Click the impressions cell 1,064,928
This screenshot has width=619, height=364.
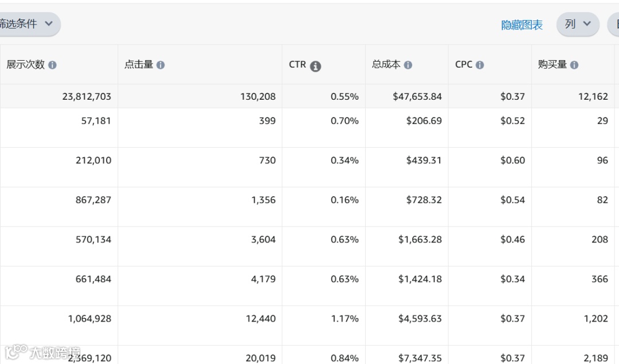click(89, 319)
